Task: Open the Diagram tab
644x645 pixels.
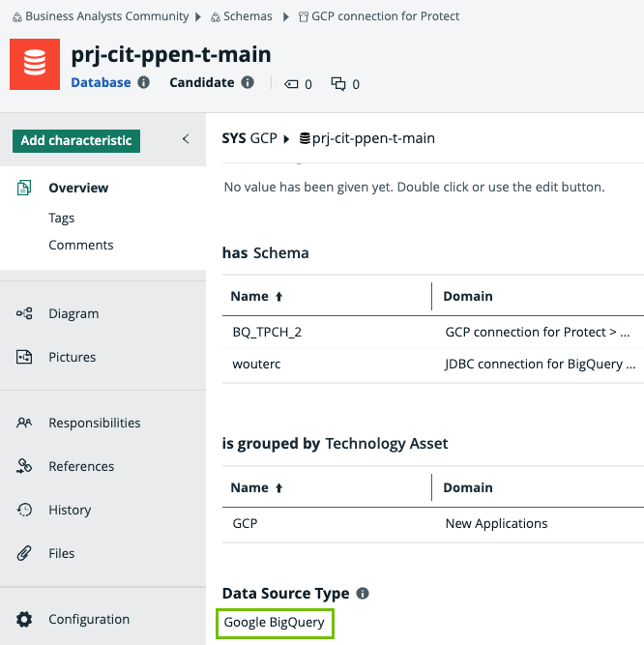Action: pos(73,313)
